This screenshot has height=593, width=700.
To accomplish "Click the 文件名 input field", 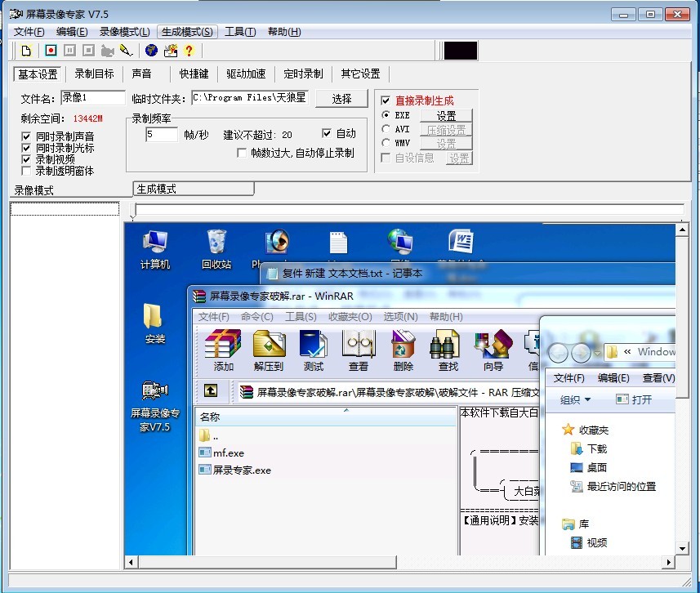I will (x=92, y=98).
